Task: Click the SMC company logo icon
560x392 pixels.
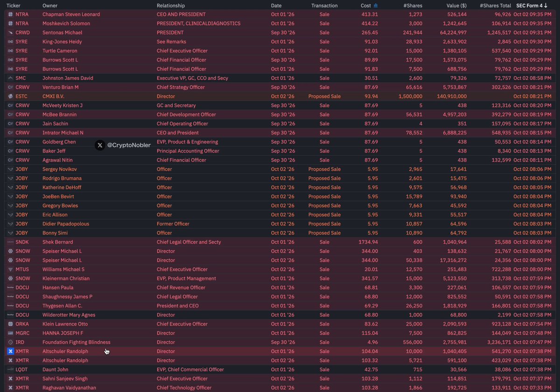Action: pos(10,78)
